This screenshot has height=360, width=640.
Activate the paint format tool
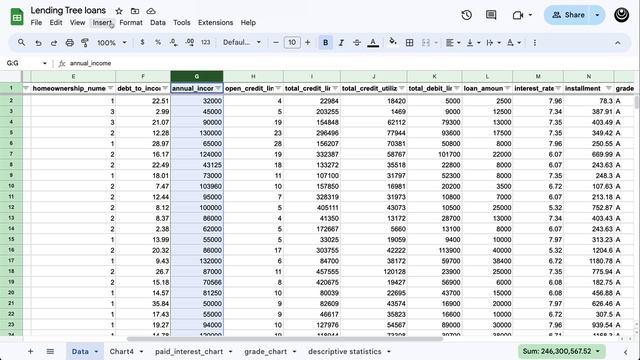point(85,42)
